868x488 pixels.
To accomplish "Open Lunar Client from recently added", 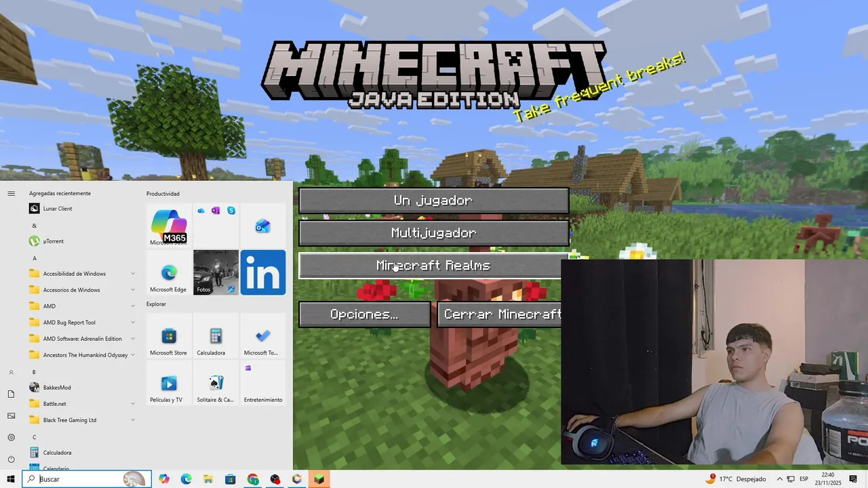I will 81,209.
